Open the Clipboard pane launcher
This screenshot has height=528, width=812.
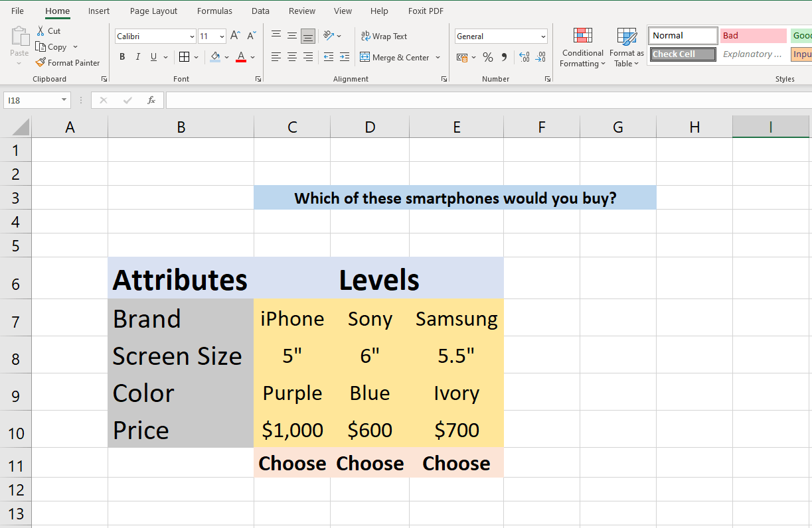tap(104, 79)
